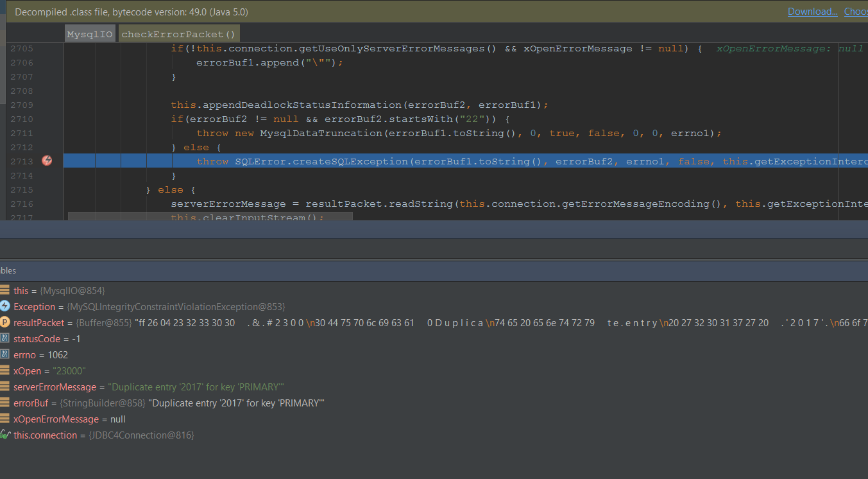
Task: Select the xOpen = "23000" variable row
Action: (x=49, y=371)
